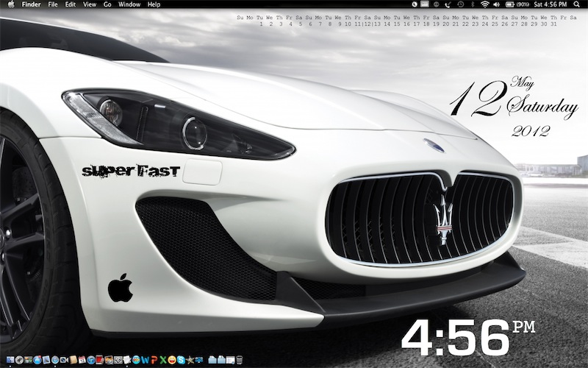Viewport: 588px width, 368px height.
Task: Open the Go menu
Action: coord(107,4)
